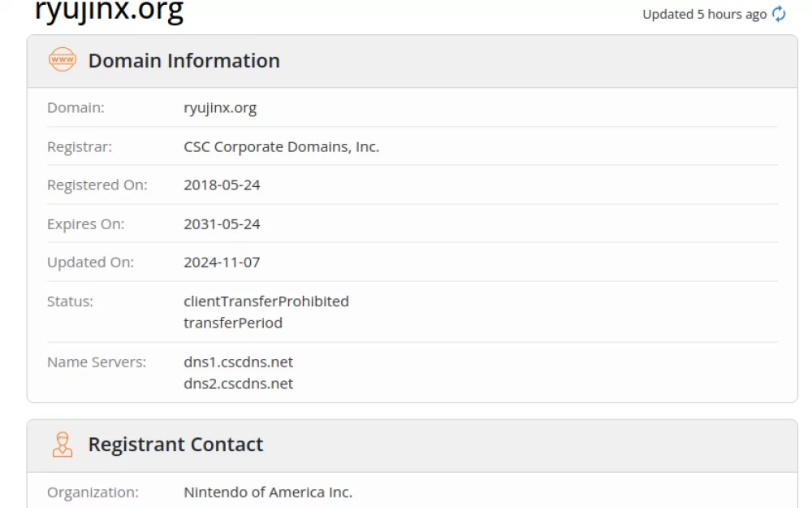This screenshot has width=812, height=508.
Task: Click the Registrant Contact person icon
Action: point(63,445)
